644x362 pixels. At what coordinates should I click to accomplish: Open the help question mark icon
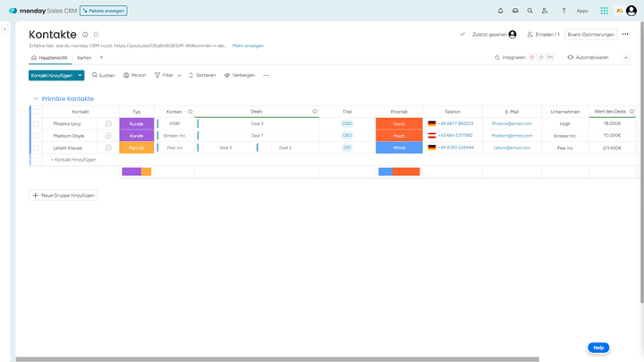click(563, 11)
